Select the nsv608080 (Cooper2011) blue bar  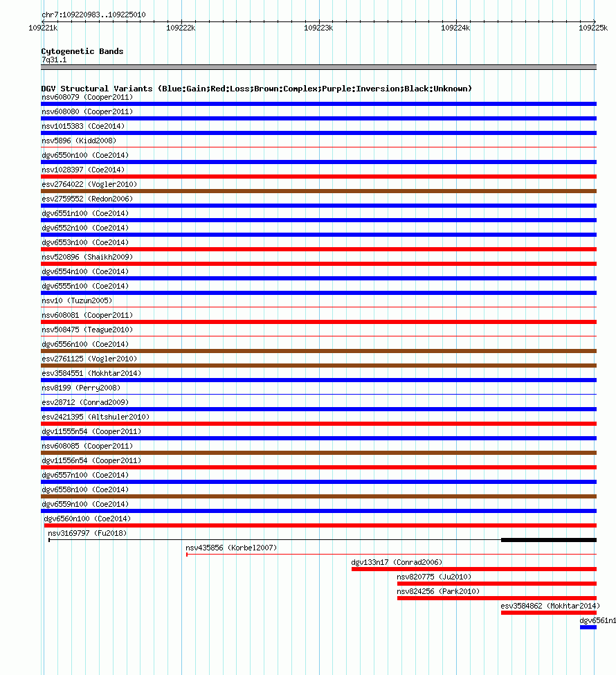pos(318,118)
